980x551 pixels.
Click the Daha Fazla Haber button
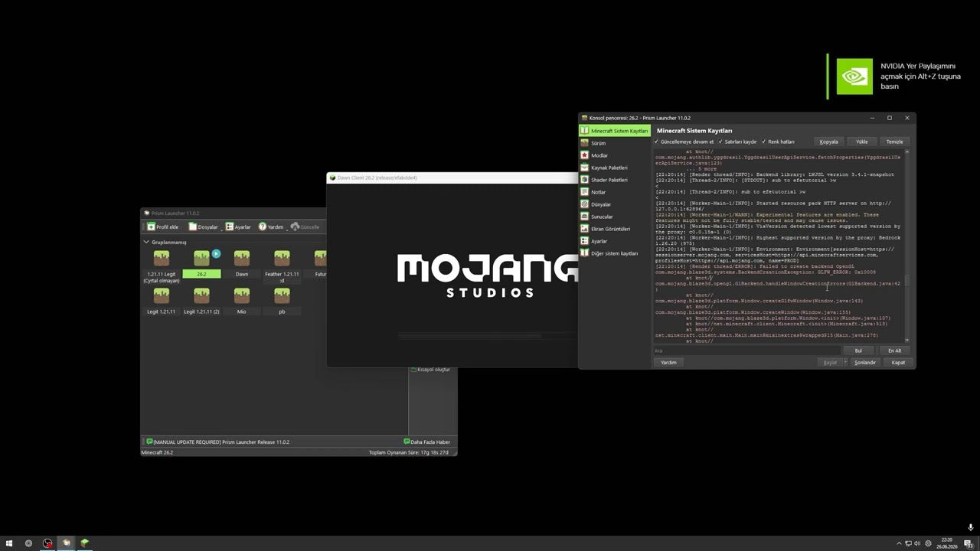[427, 442]
